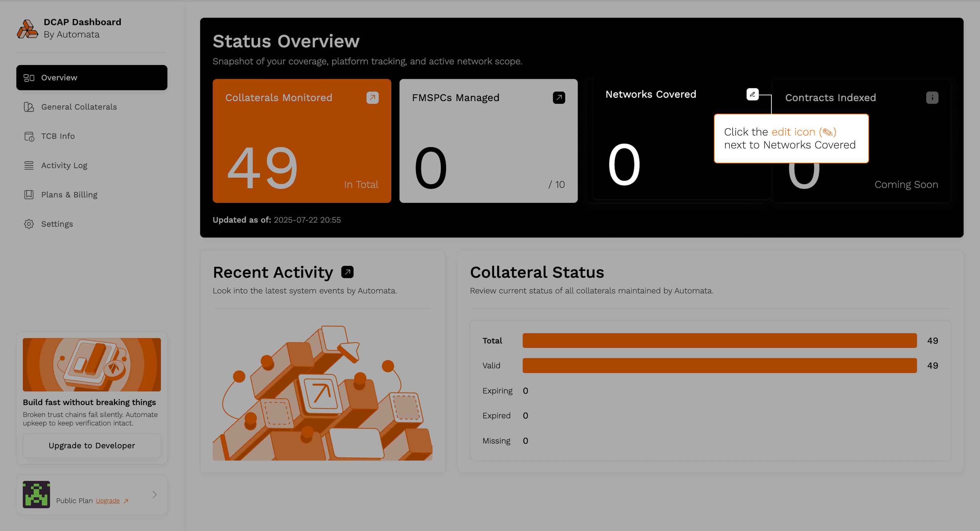Select the TCB Info sidebar icon

click(29, 136)
